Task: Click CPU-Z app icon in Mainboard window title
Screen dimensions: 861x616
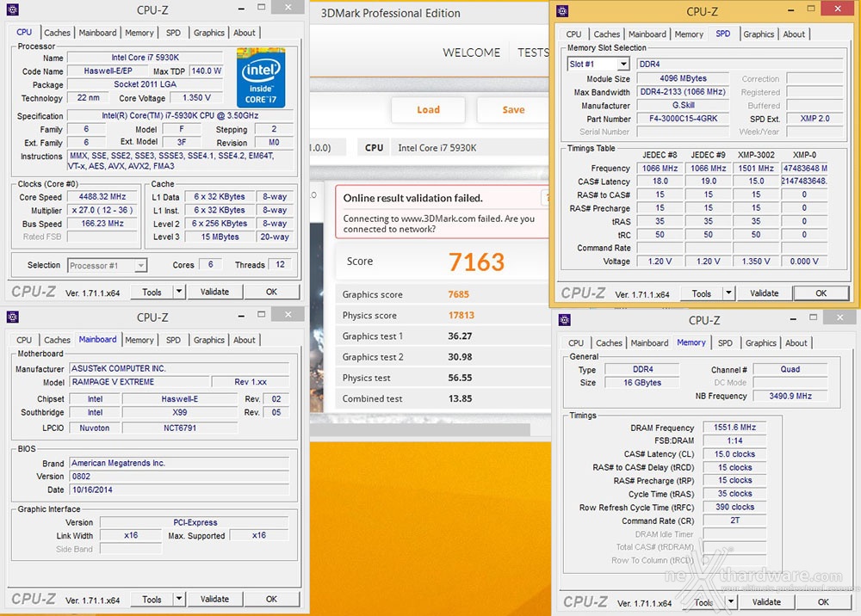Action: (13, 317)
